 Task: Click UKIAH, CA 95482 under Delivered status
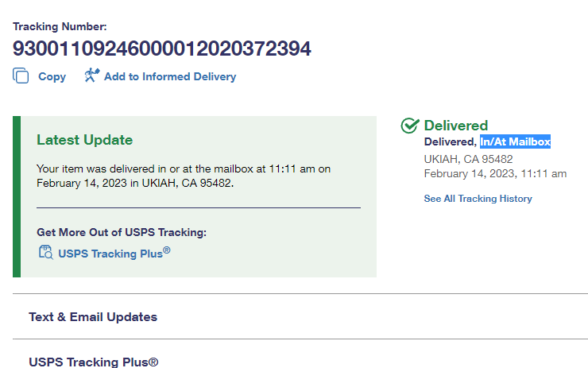[468, 159]
